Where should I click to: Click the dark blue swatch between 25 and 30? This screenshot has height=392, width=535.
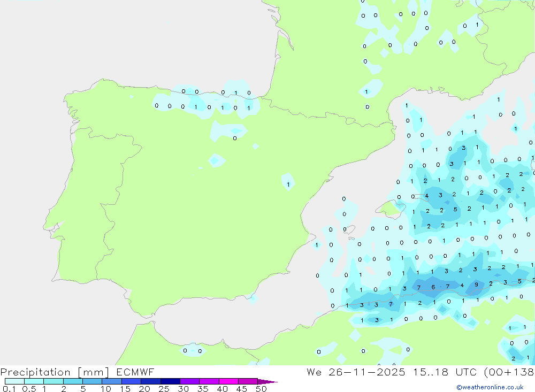coord(170,381)
